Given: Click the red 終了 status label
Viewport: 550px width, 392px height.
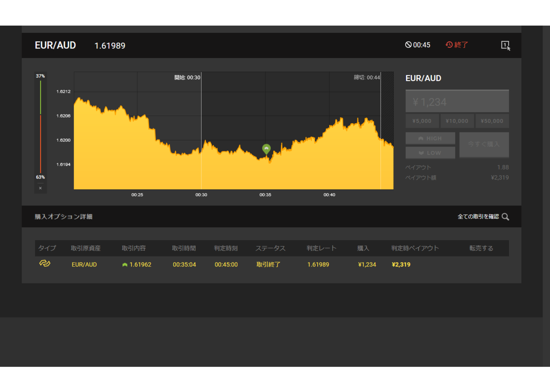Looking at the screenshot, I should coord(462,45).
